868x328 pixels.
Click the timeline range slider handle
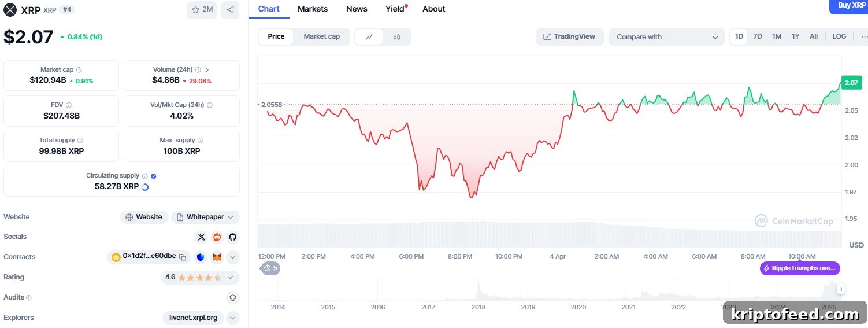[x=841, y=289]
